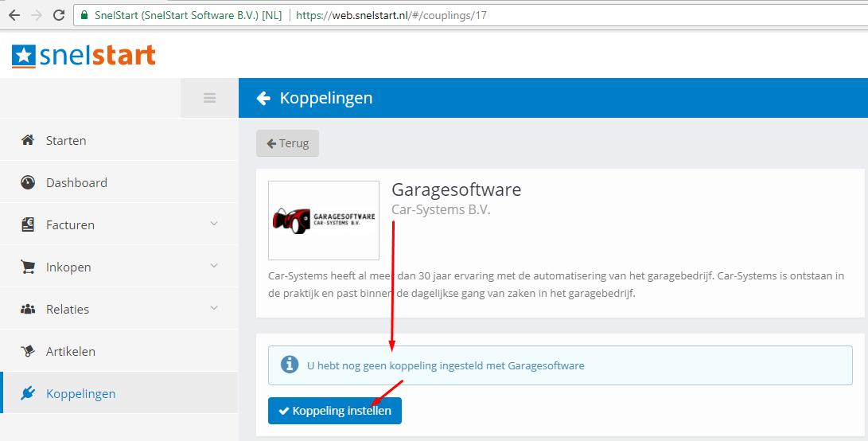Open the Inkopen menu item
This screenshot has height=441, width=868.
pyautogui.click(x=119, y=267)
